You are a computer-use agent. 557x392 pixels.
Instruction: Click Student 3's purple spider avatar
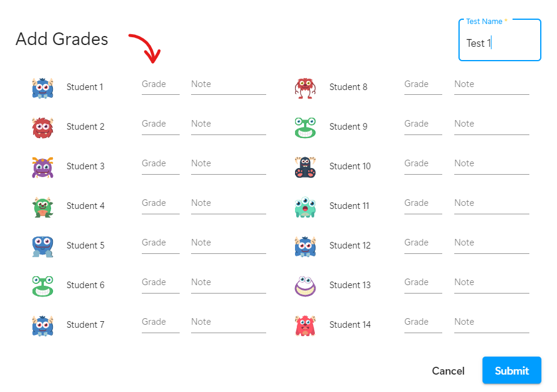pyautogui.click(x=42, y=166)
